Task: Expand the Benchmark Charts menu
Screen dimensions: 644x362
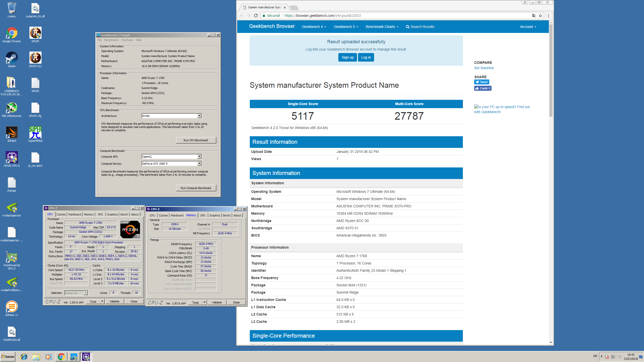Action: click(x=382, y=27)
